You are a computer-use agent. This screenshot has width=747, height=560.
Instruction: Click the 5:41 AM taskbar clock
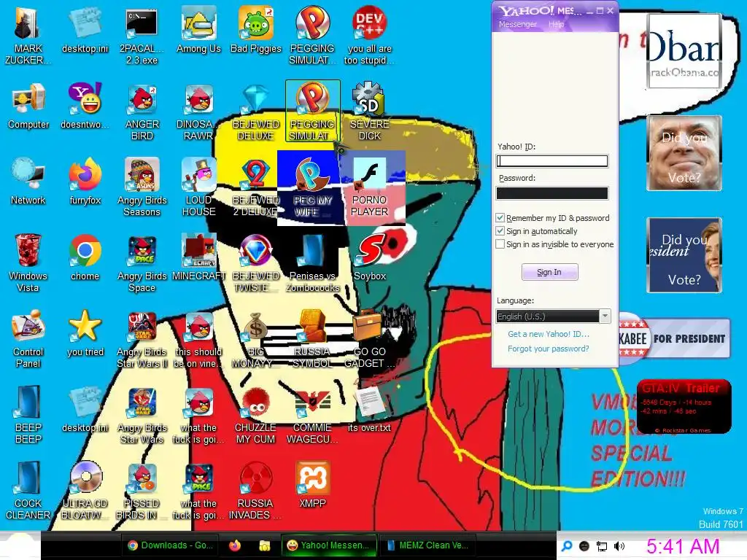tap(683, 546)
